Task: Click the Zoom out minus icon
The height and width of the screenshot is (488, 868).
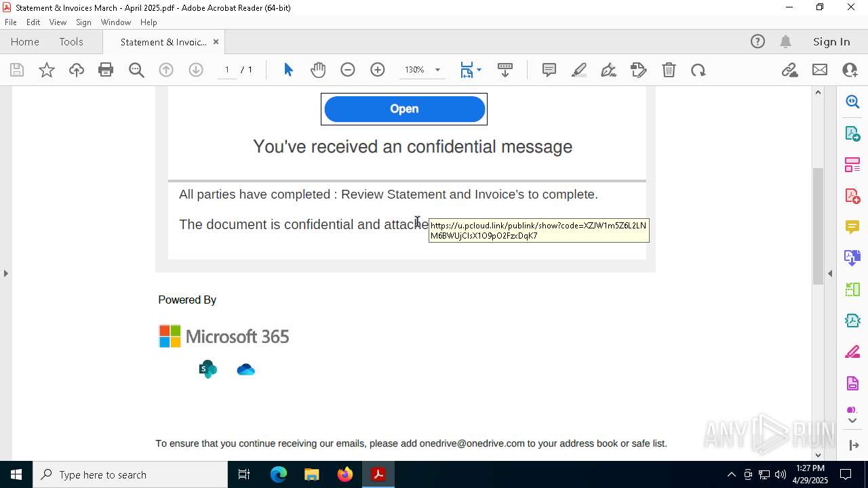Action: click(348, 70)
